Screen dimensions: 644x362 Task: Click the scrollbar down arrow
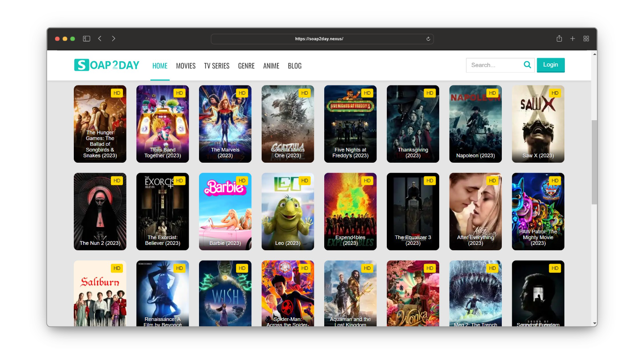point(594,323)
